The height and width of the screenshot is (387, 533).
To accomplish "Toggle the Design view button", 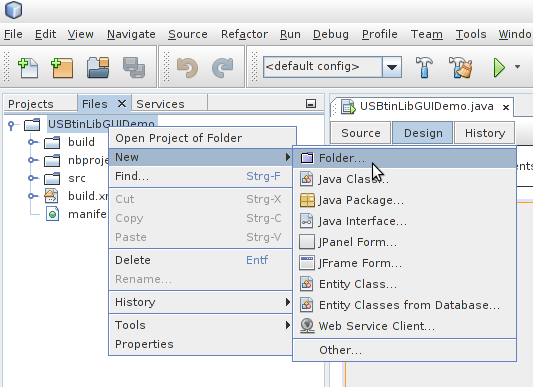I will (x=423, y=133).
